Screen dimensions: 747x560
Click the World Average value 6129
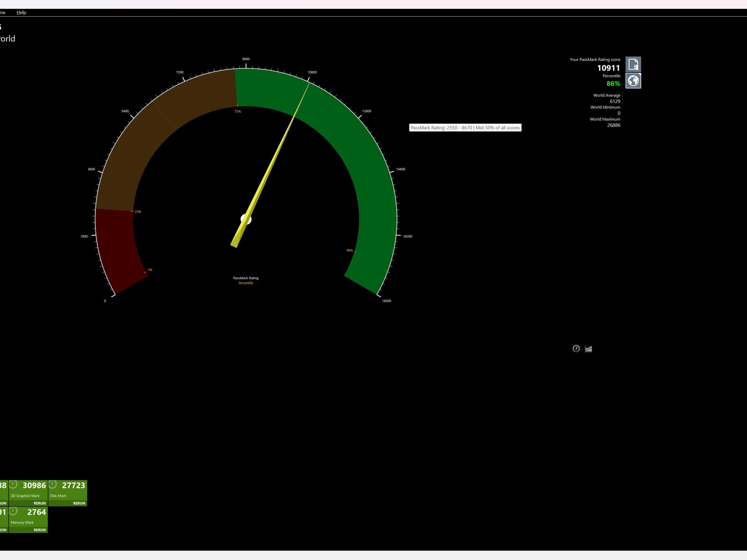[615, 101]
